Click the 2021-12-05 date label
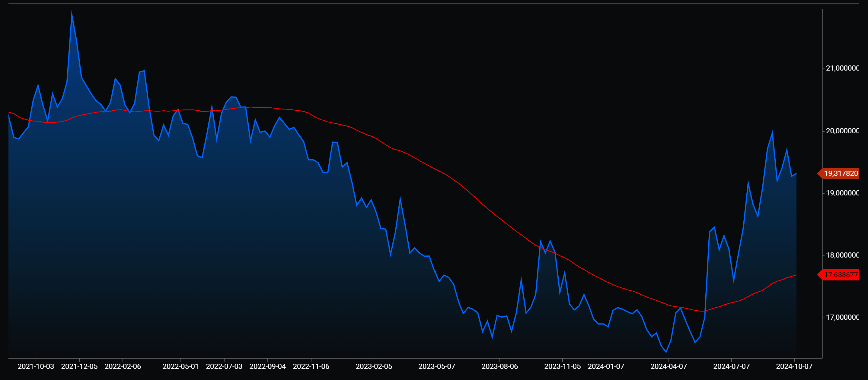The width and height of the screenshot is (868, 380). (x=79, y=366)
